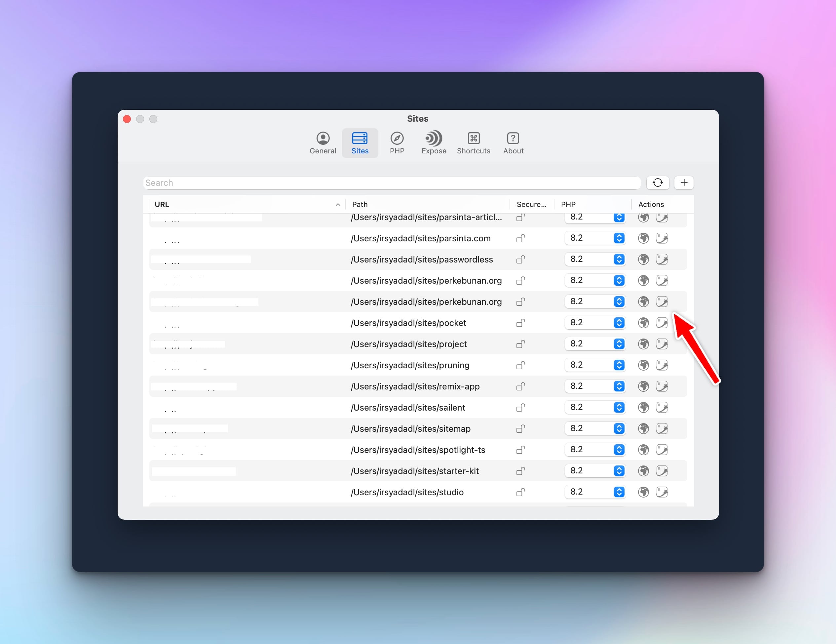Click the globe icon for remix-app site
Viewport: 836px width, 644px height.
642,386
